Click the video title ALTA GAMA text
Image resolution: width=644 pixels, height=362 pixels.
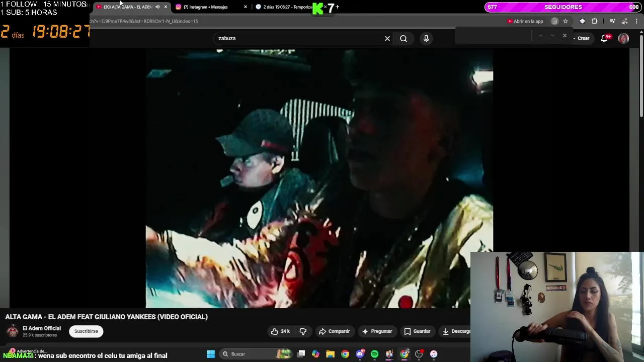click(106, 317)
